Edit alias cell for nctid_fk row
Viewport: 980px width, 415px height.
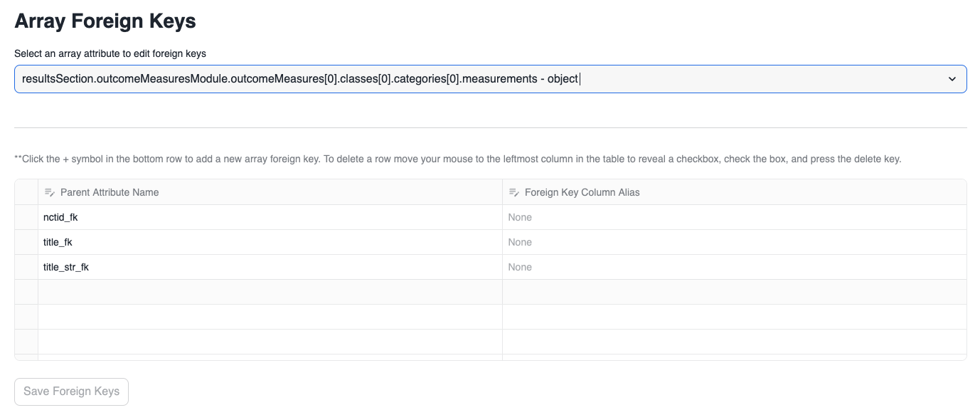tap(734, 217)
